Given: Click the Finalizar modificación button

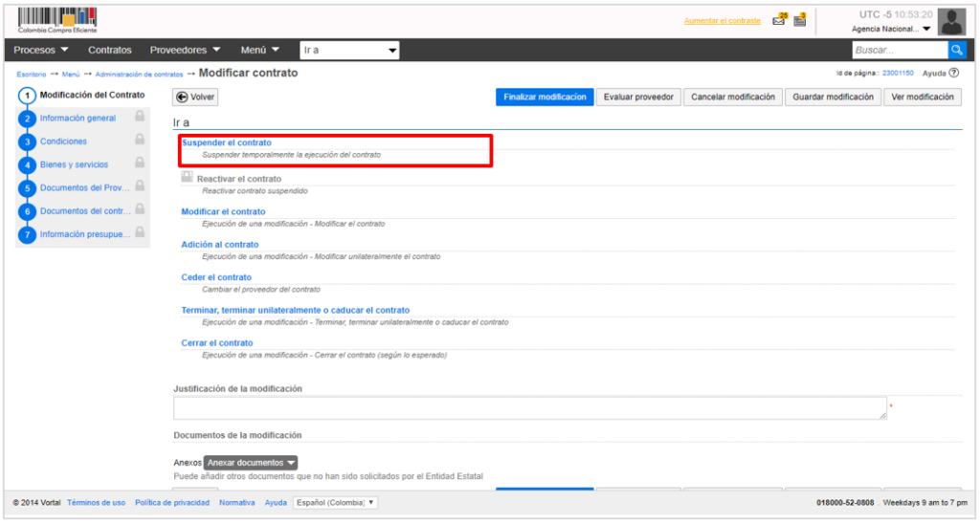Looking at the screenshot, I should tap(544, 97).
